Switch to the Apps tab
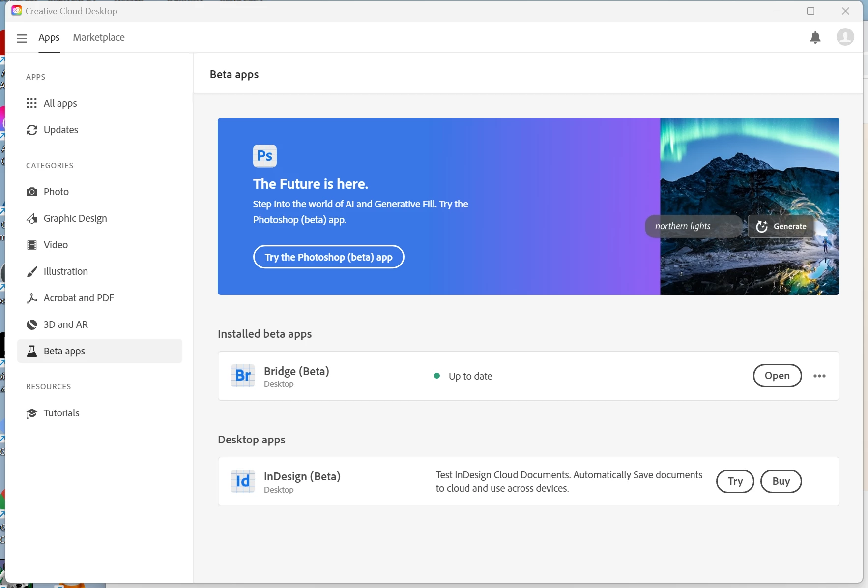Viewport: 868px width, 588px height. coord(49,37)
